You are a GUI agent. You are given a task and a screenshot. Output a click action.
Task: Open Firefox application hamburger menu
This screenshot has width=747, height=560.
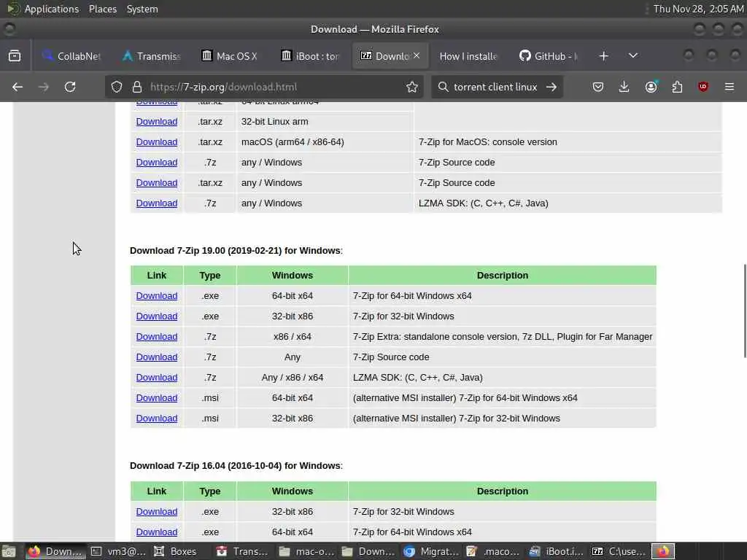pos(729,87)
